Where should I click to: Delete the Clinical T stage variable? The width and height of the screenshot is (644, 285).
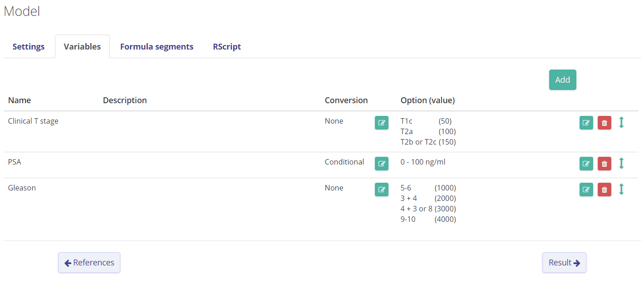[x=604, y=123]
